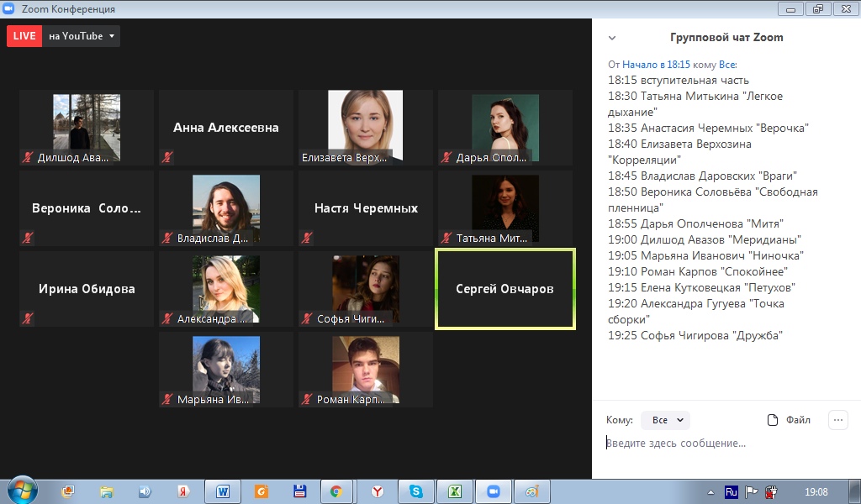Click muted microphone icon on Дилшод tile

coord(28,157)
